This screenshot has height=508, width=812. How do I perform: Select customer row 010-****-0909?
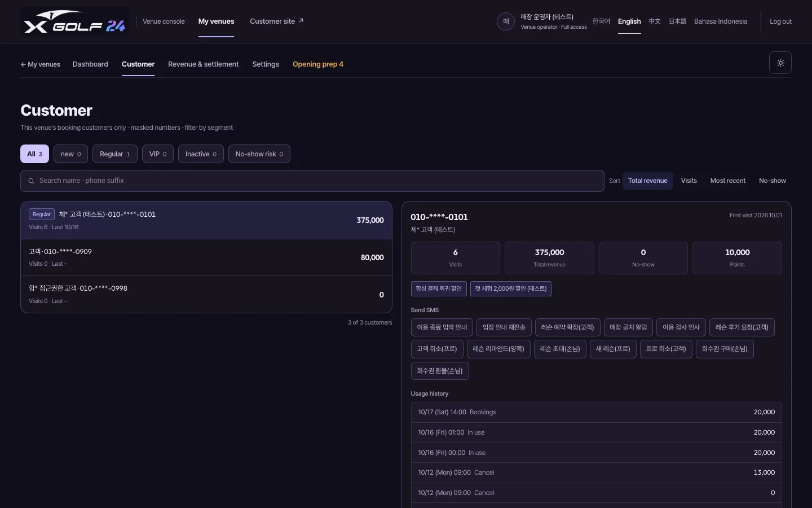tap(206, 257)
